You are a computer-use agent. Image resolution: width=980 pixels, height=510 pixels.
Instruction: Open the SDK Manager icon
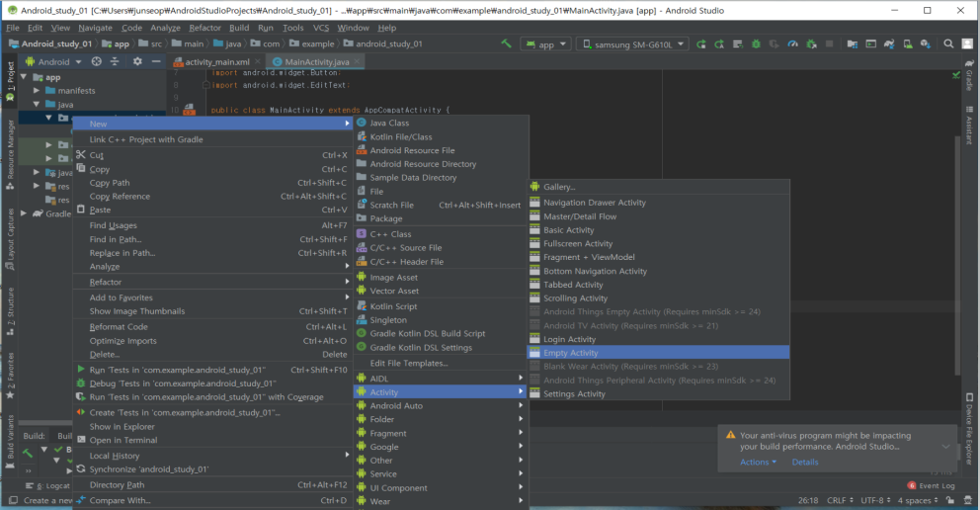click(x=926, y=43)
